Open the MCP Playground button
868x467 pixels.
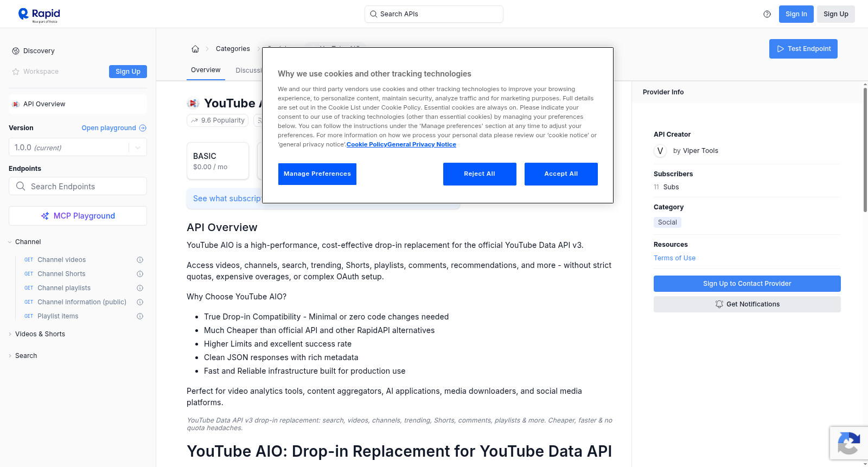pos(78,216)
